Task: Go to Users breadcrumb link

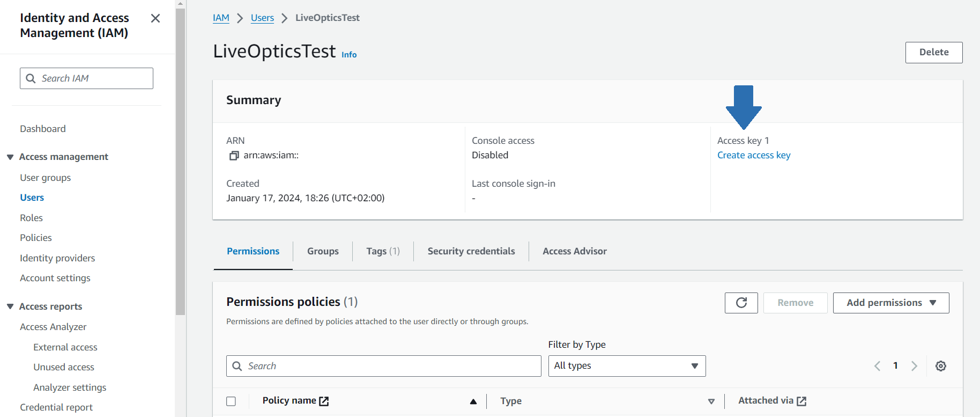Action: click(262, 18)
